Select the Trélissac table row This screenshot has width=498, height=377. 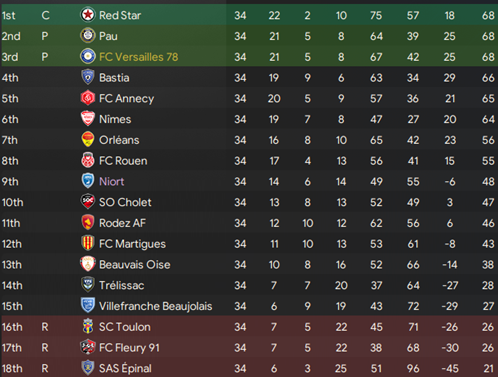(249, 285)
